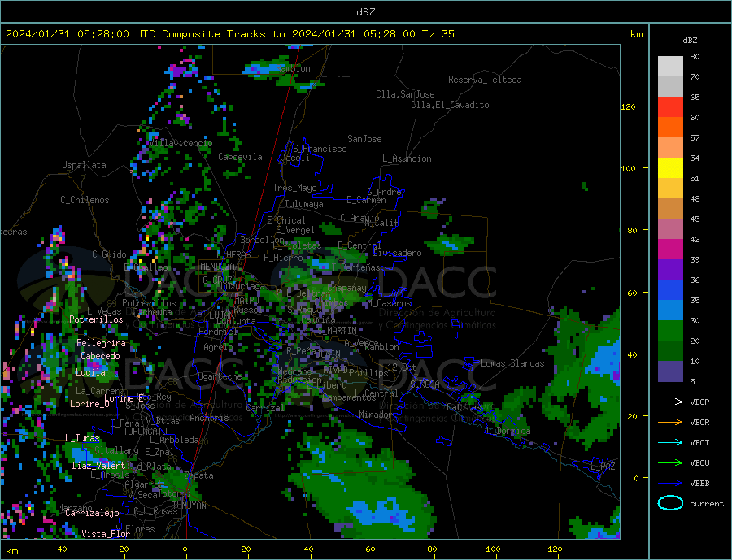This screenshot has width=732, height=560.
Task: Select the 65 dBZ red color swatch
Action: (670, 106)
